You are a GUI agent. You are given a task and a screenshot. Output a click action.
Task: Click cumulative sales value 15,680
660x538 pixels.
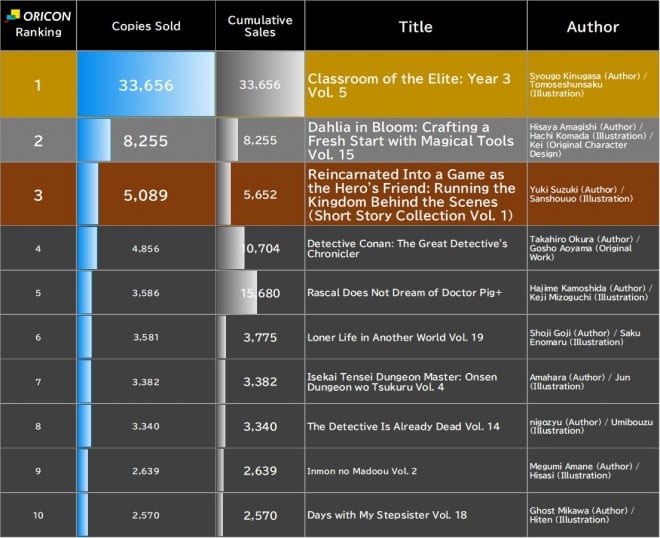click(260, 293)
